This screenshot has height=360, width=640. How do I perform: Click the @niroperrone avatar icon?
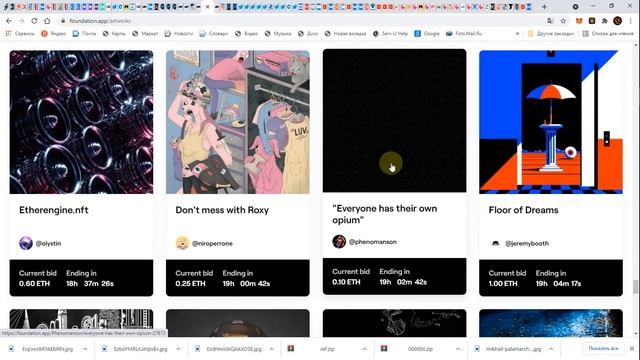(x=182, y=243)
